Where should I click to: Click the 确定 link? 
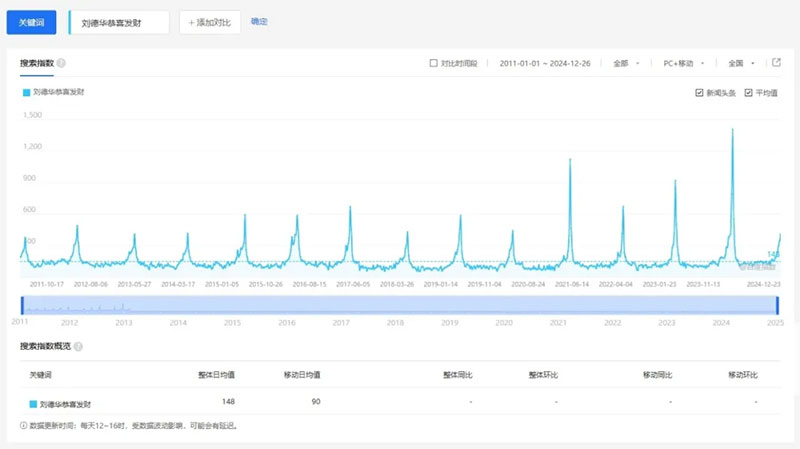coord(259,21)
